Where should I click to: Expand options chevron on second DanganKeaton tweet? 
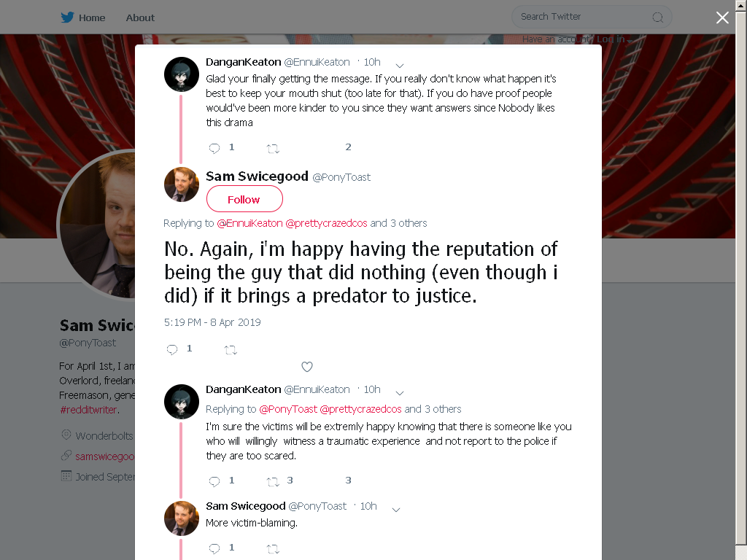(x=400, y=393)
